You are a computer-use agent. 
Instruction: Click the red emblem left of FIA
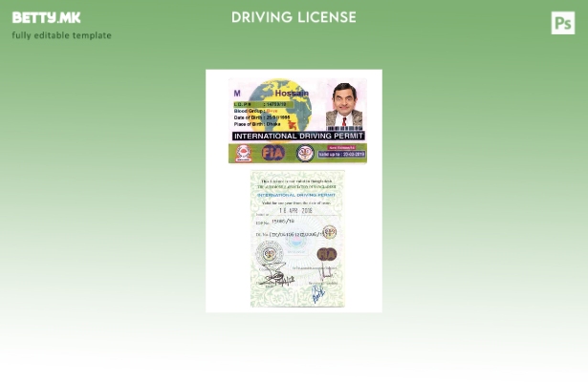(x=244, y=153)
